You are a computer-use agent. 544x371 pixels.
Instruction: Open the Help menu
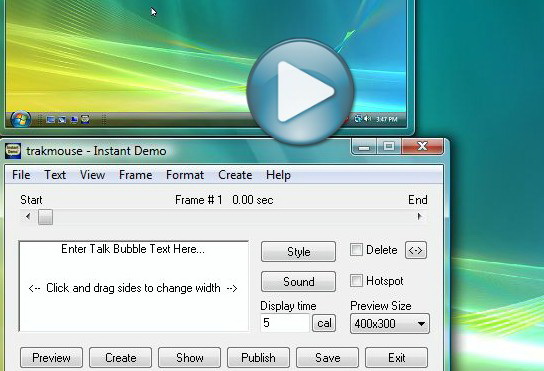point(278,175)
